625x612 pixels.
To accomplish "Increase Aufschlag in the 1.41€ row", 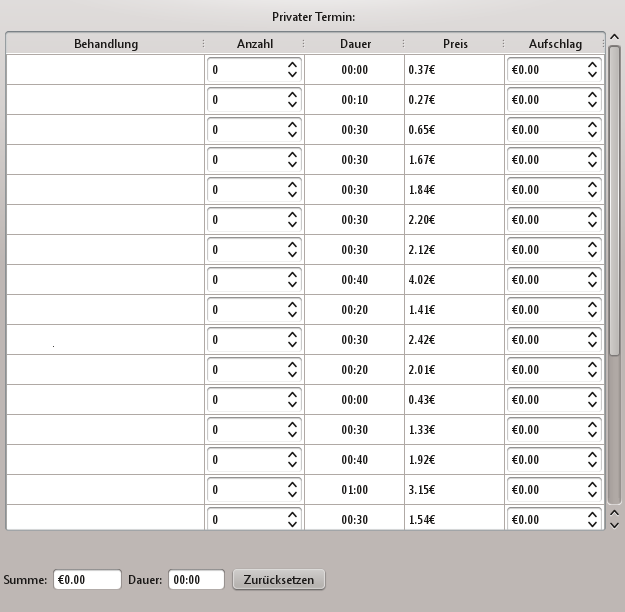I will pyautogui.click(x=592, y=305).
